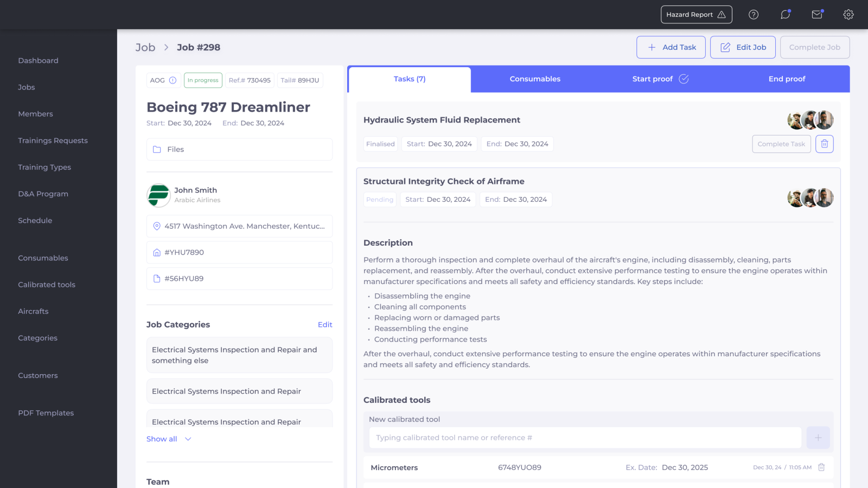The image size is (868, 488).
Task: Switch to the Start proof tab
Action: 660,79
